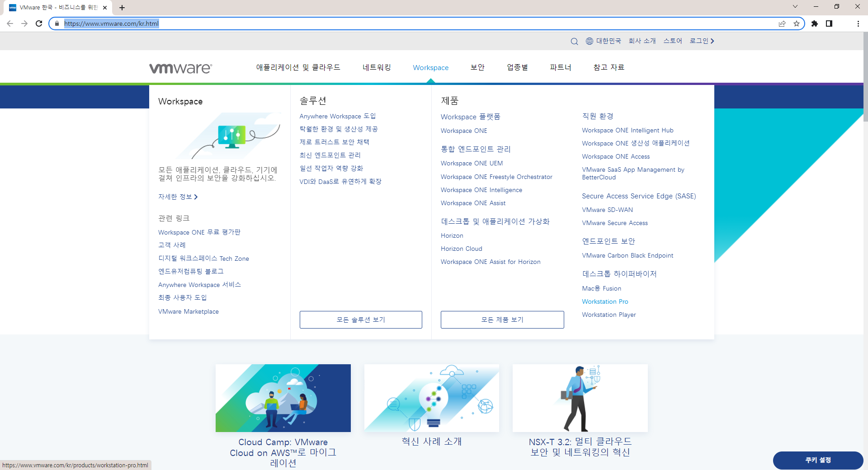The image size is (868, 470).
Task: Open Mac용 Fusion link
Action: coord(601,288)
